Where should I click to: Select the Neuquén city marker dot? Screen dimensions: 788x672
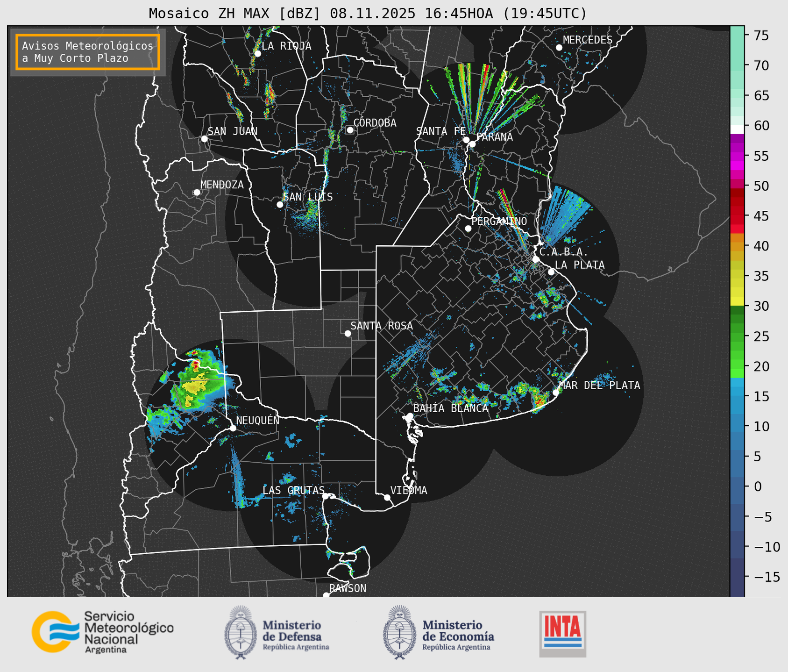(233, 428)
